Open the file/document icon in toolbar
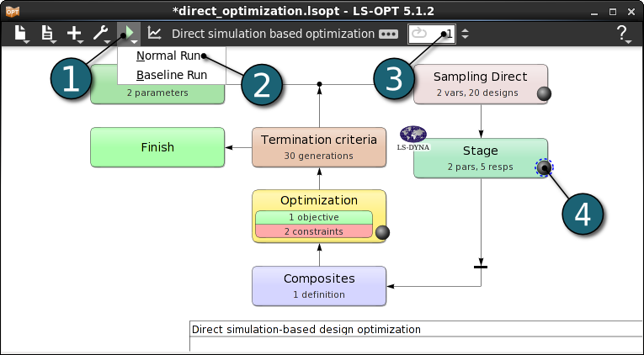The width and height of the screenshot is (644, 355). tap(47, 33)
